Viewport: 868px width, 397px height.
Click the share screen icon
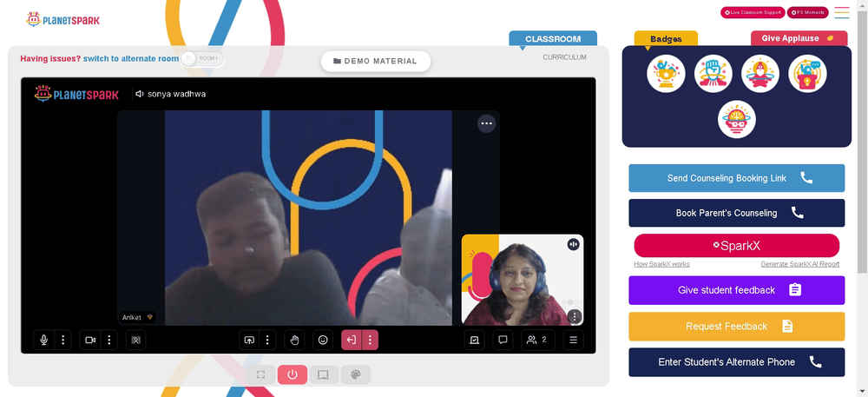[x=249, y=340]
